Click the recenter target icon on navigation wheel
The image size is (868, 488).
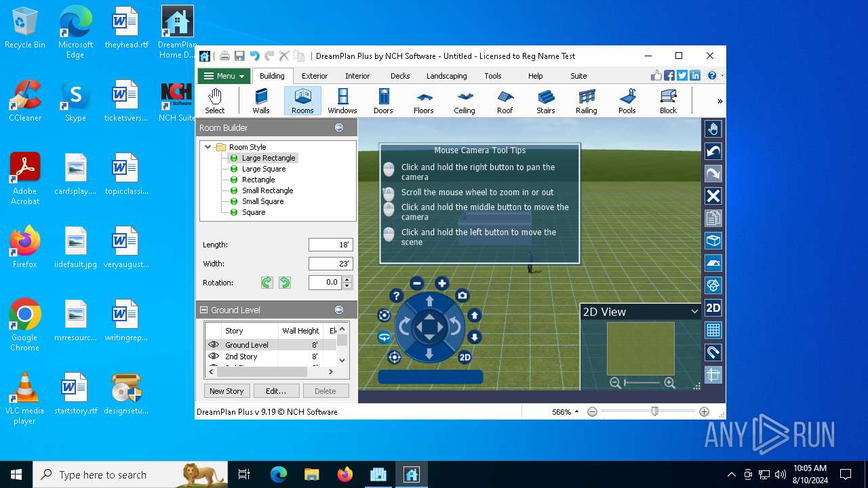click(x=394, y=357)
